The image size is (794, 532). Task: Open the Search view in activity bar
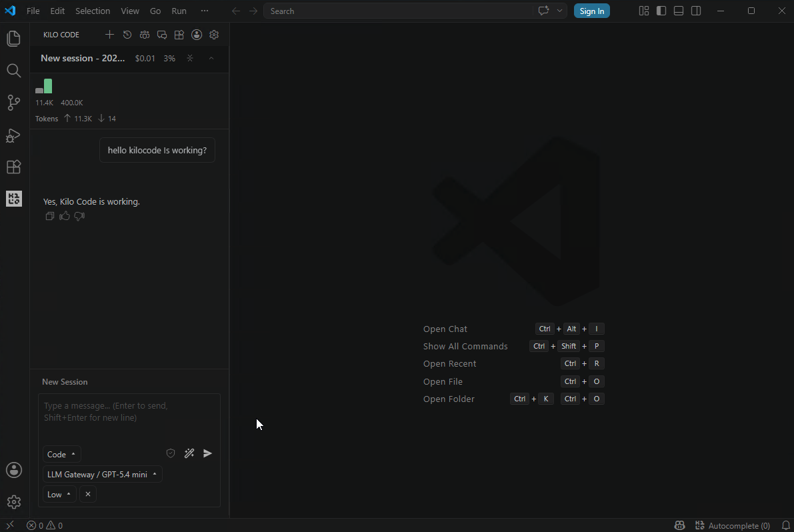pos(14,71)
